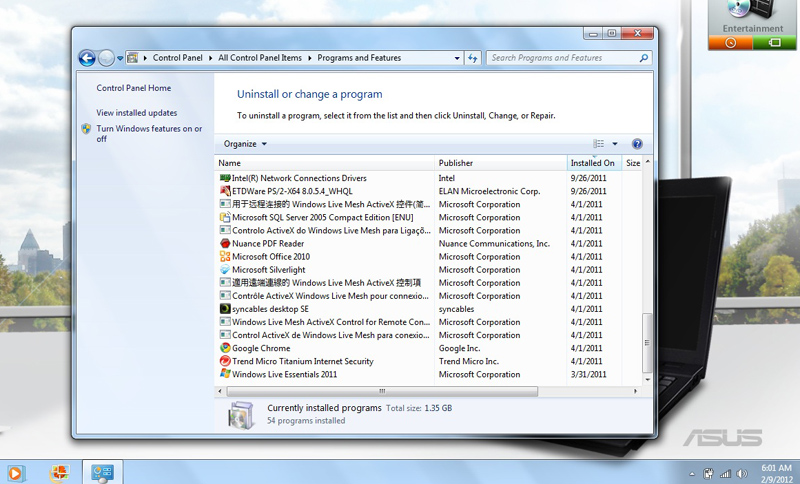Screen dimensions: 800x484
Task: Click the blue Help question mark icon
Action: [637, 144]
